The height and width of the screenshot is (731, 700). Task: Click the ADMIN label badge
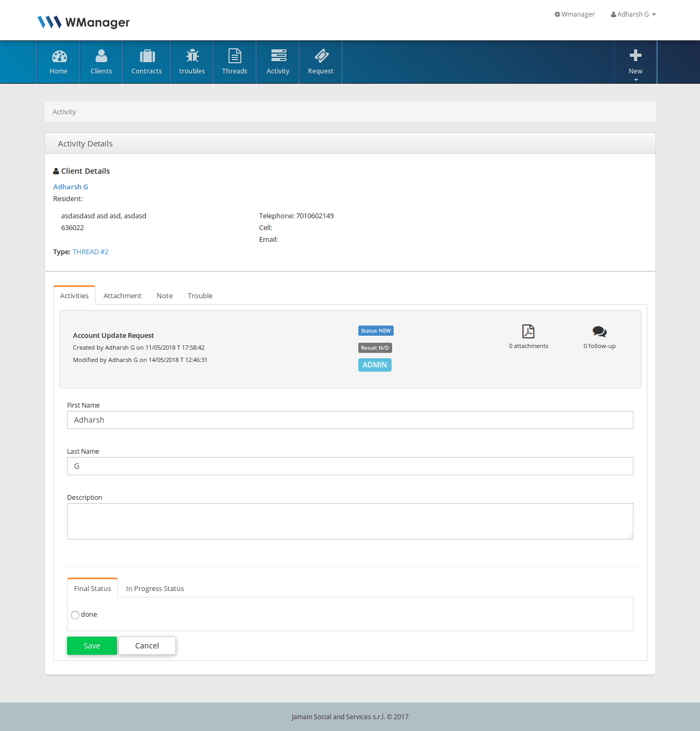374,365
